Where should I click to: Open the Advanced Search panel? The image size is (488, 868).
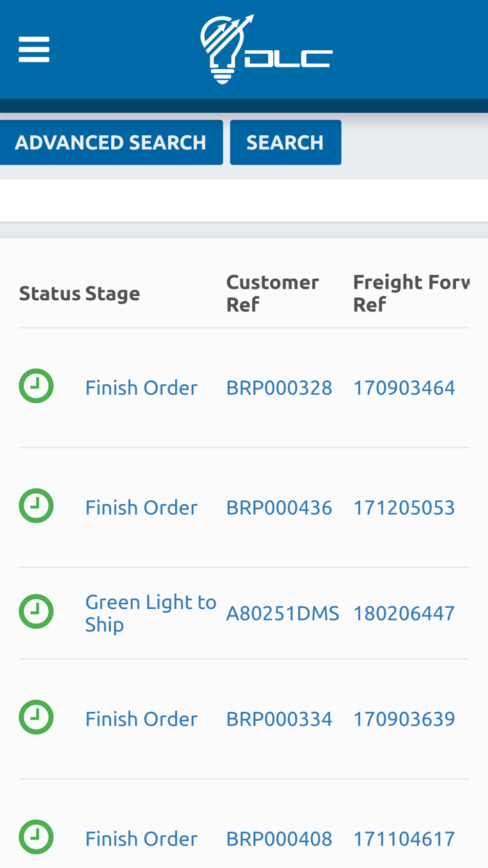[111, 143]
